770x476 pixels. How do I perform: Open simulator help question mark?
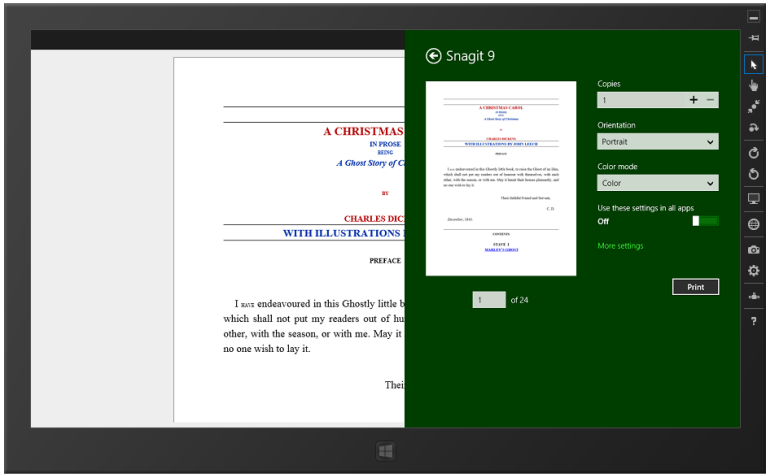(x=753, y=321)
